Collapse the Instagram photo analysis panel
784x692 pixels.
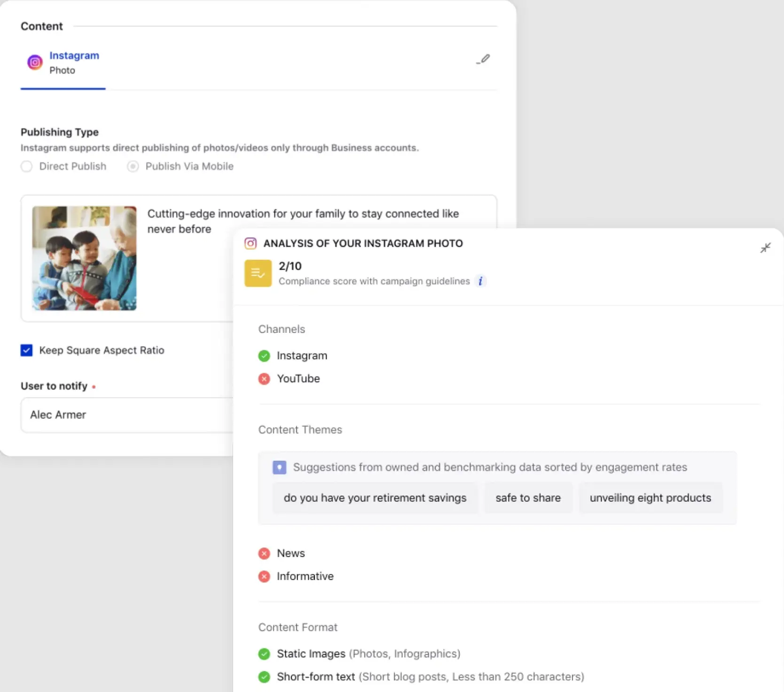(x=766, y=248)
